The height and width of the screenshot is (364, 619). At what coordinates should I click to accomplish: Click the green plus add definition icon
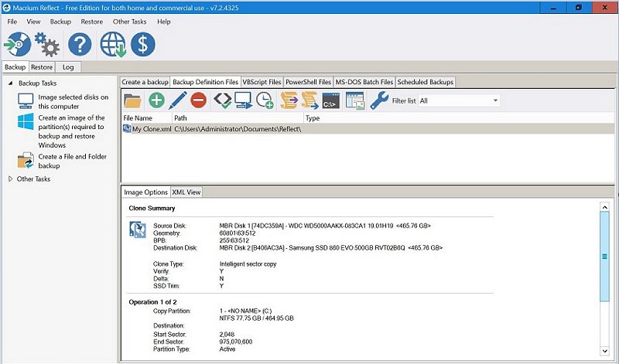(157, 100)
